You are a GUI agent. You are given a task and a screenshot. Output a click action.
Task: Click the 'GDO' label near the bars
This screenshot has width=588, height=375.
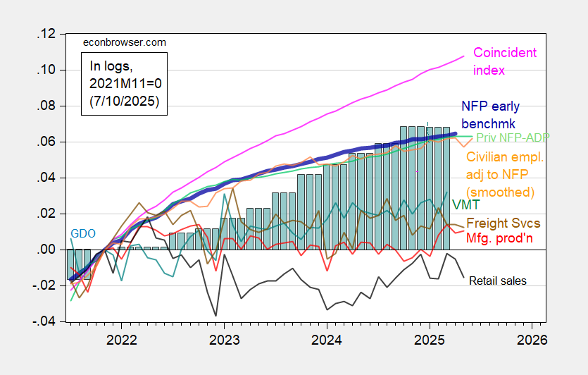coord(81,233)
